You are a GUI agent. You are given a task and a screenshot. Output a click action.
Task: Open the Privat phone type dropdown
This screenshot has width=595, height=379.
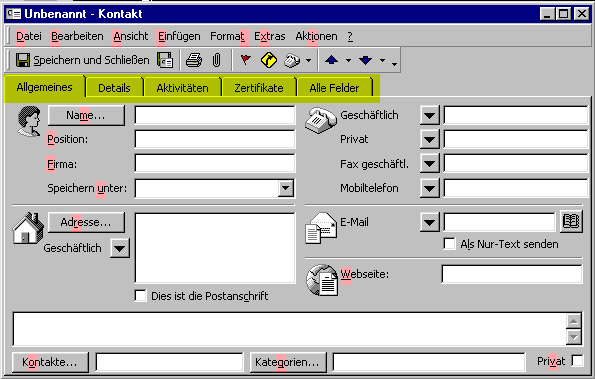click(x=430, y=140)
